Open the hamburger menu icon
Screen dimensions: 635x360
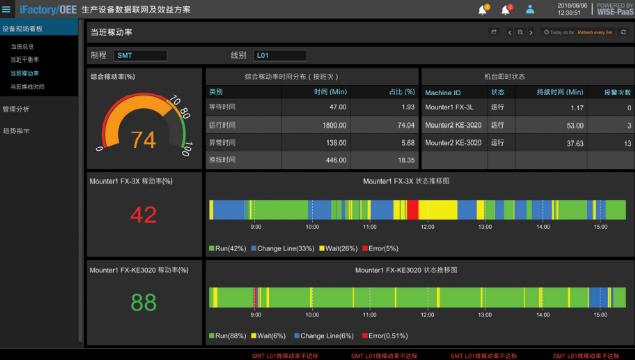coord(6,9)
